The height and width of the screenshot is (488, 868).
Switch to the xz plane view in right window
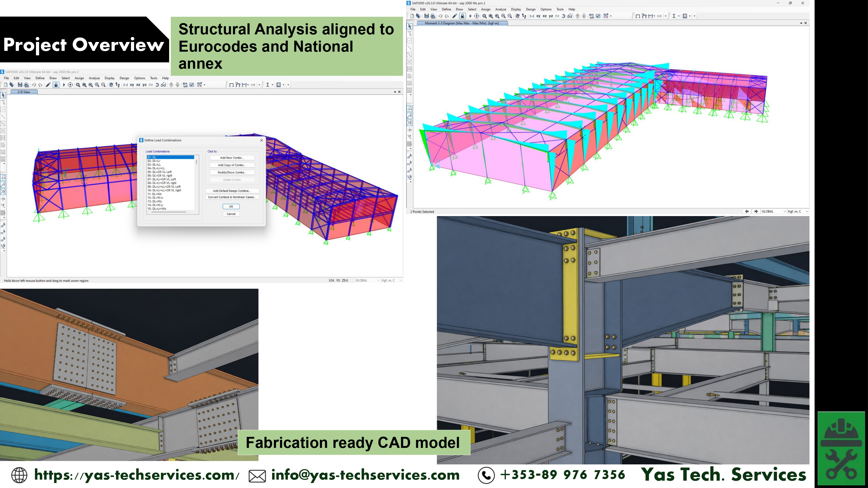(x=544, y=16)
